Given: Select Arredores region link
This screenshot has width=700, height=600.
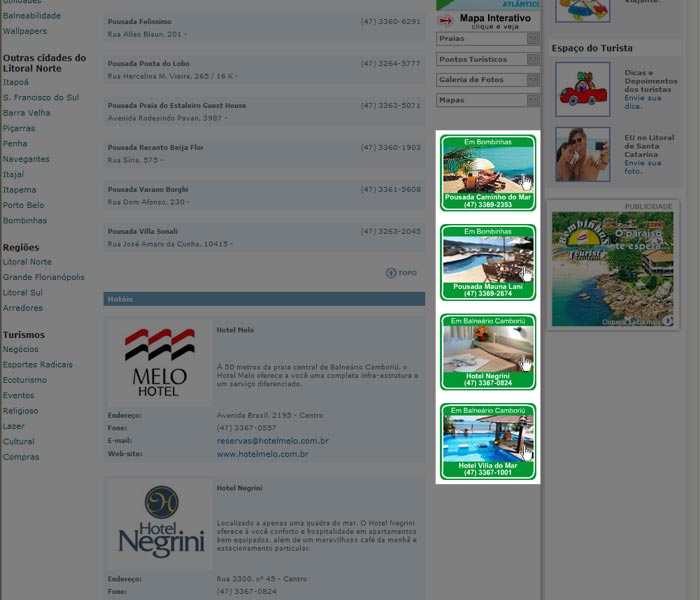Looking at the screenshot, I should [x=23, y=308].
